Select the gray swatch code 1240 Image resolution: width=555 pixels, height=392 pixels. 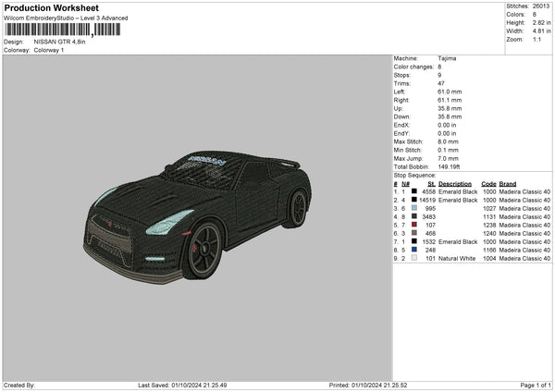[x=413, y=233]
